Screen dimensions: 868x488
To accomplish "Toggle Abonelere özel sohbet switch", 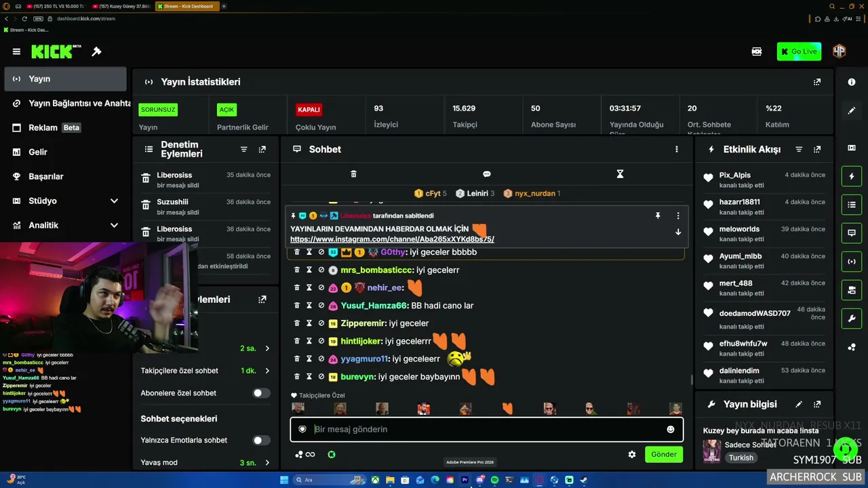I will tap(261, 393).
